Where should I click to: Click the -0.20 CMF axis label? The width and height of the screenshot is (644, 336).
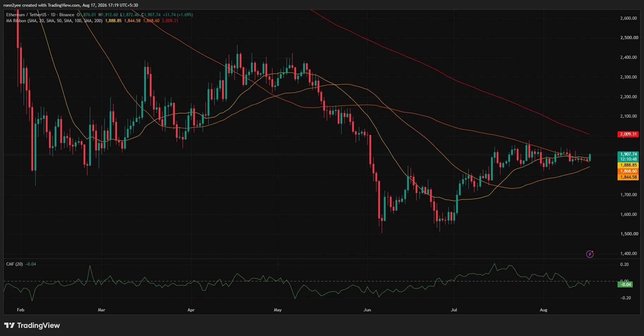[625, 298]
